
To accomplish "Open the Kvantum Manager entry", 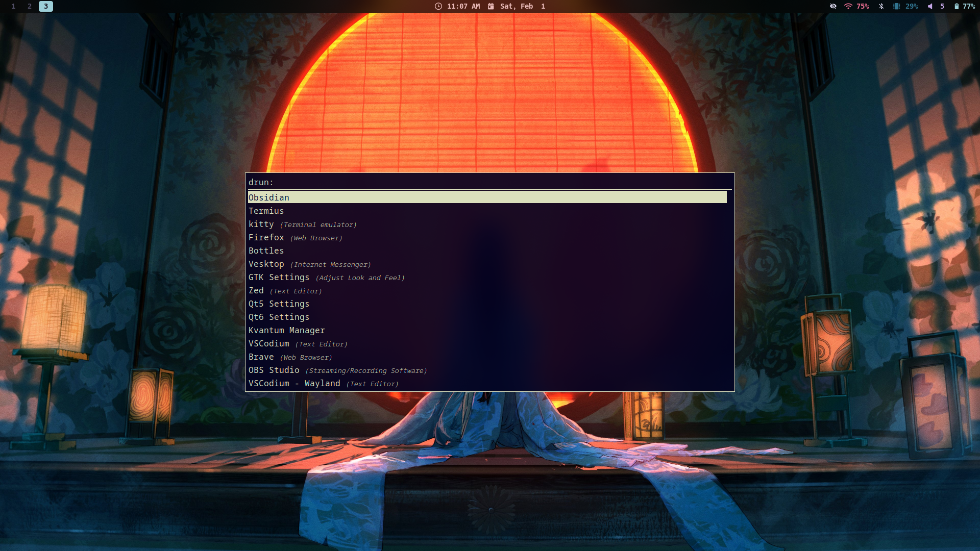I will pyautogui.click(x=286, y=330).
